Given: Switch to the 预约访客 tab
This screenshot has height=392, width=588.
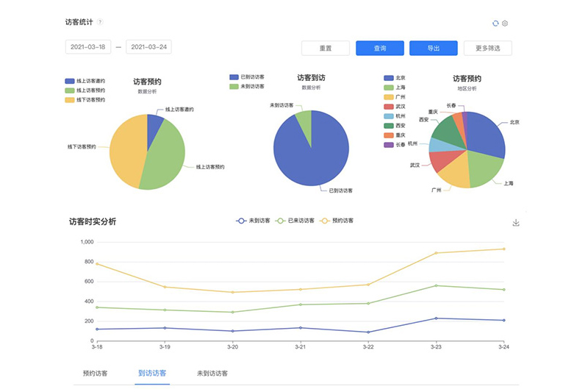Looking at the screenshot, I should (x=96, y=373).
